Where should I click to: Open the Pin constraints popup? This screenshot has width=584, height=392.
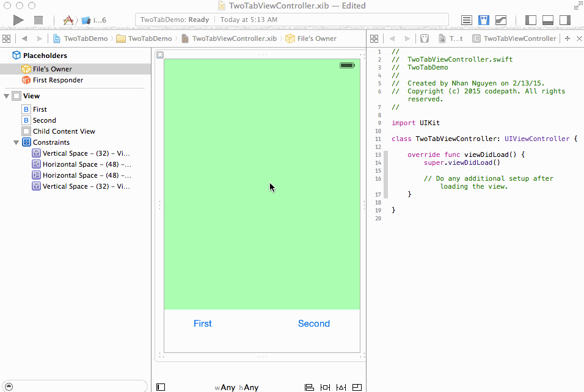click(325, 387)
